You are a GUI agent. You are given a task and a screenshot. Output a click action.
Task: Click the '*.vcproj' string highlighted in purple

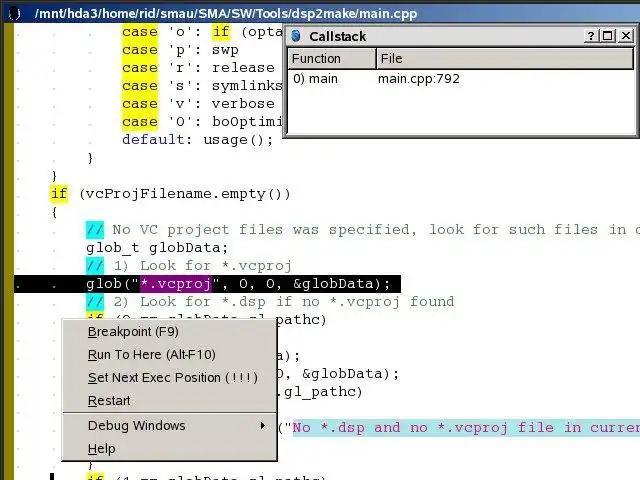(176, 284)
